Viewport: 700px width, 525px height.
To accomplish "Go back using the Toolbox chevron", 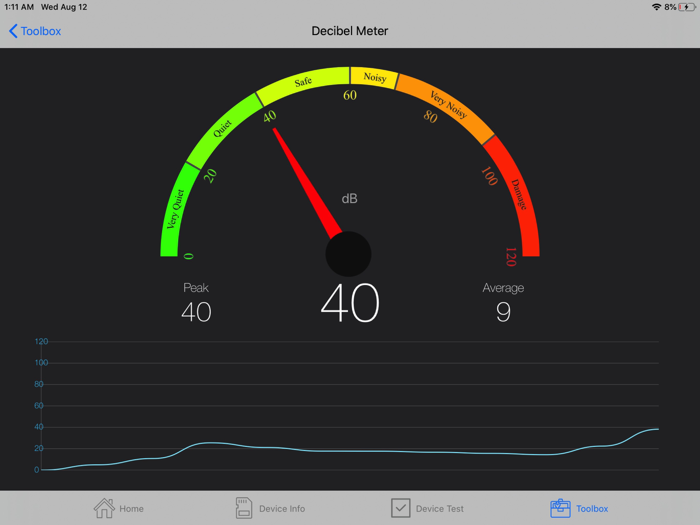I will click(13, 31).
